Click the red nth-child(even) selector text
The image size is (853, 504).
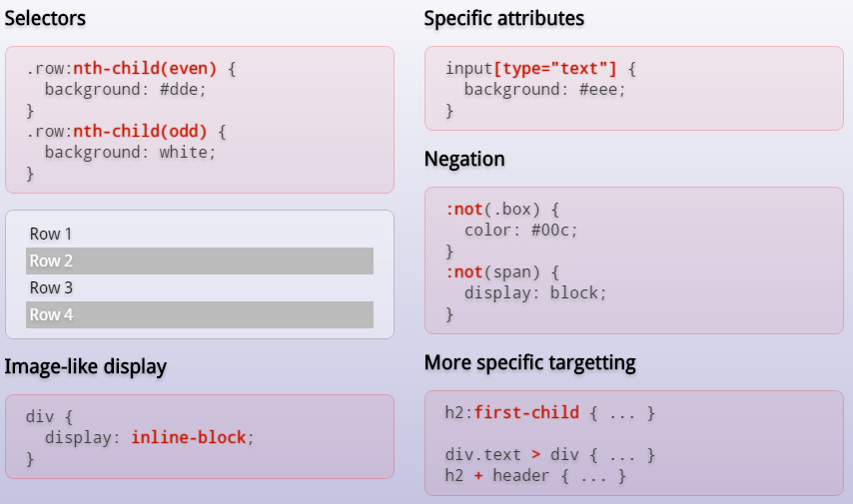pyautogui.click(x=145, y=69)
